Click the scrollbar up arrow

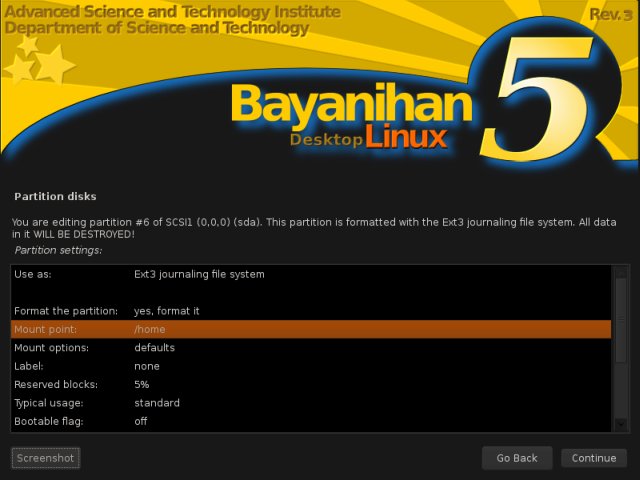coord(621,272)
